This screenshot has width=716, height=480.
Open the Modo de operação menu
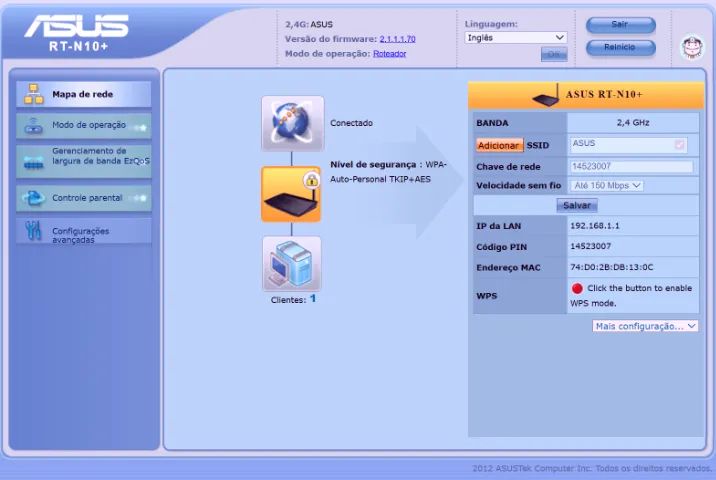[84, 126]
